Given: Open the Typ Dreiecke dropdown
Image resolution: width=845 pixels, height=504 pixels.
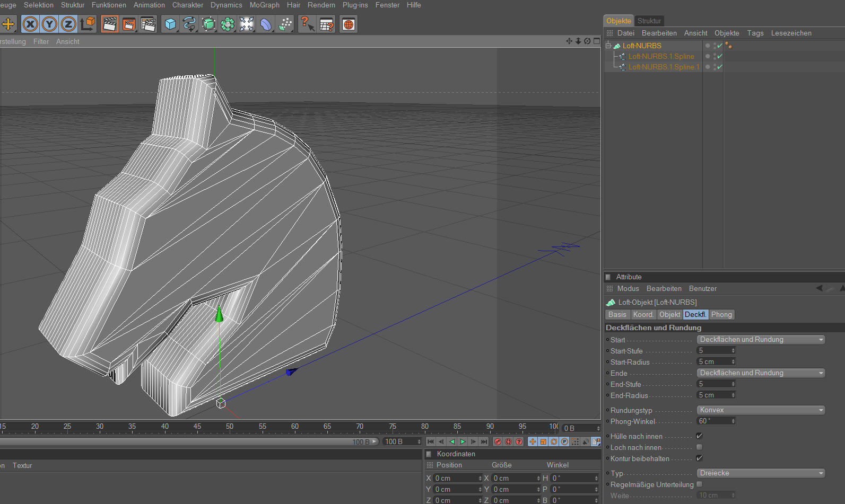Looking at the screenshot, I should pyautogui.click(x=761, y=473).
